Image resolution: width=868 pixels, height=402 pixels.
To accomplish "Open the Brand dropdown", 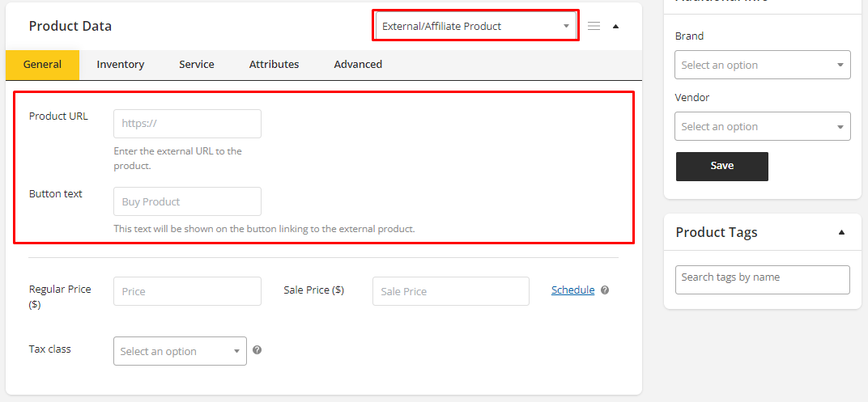I will 762,65.
